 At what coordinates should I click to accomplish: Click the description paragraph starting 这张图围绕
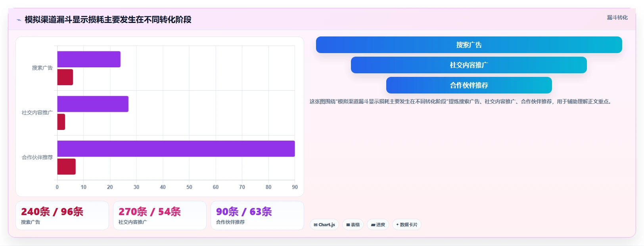pyautogui.click(x=461, y=102)
